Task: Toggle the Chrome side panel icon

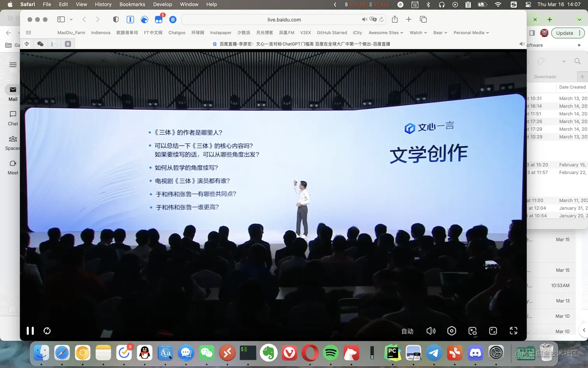Action: point(532,33)
